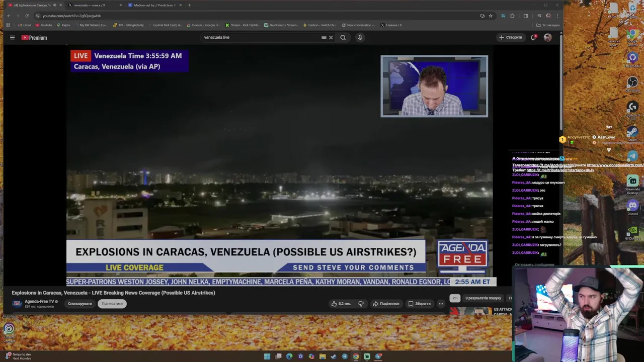Image resolution: width=644 pixels, height=362 pixels.
Task: Open the weather widget 'Temps to rise'
Action: (x=18, y=356)
